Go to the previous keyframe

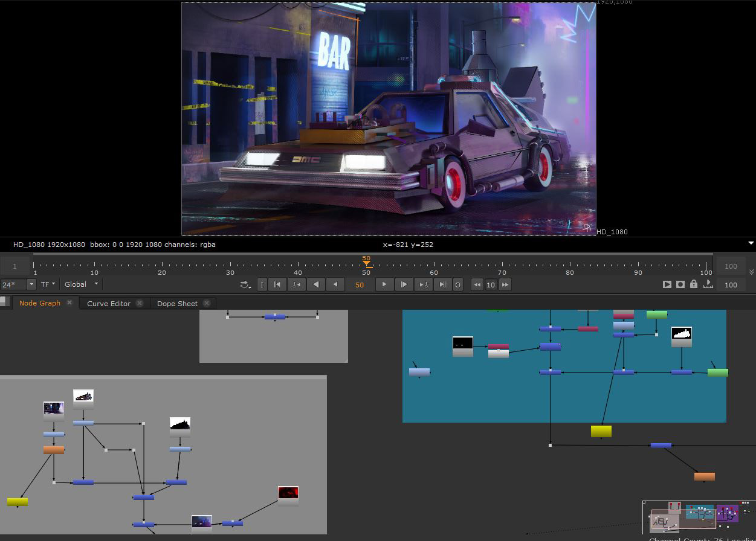point(297,284)
